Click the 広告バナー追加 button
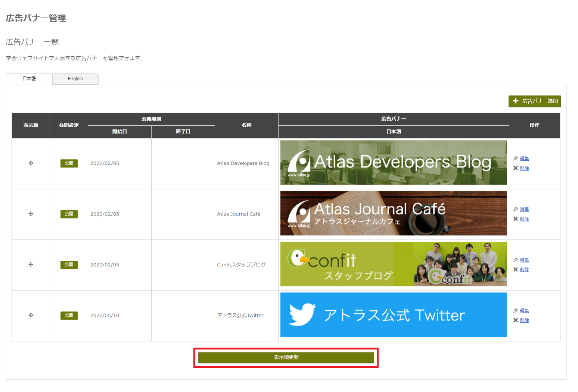 (x=534, y=101)
